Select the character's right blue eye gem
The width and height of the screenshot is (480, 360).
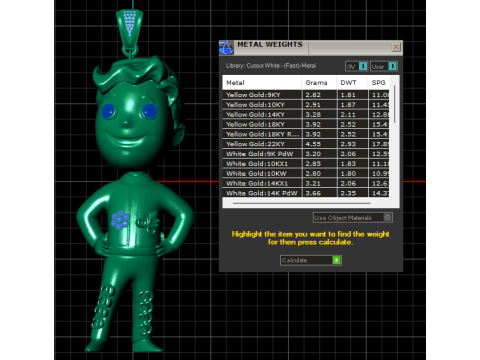[x=150, y=111]
